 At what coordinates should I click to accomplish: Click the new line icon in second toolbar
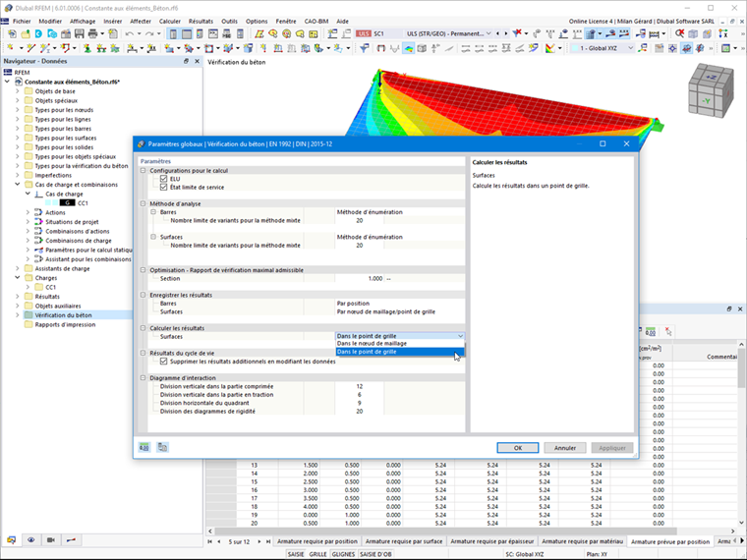click(31, 48)
